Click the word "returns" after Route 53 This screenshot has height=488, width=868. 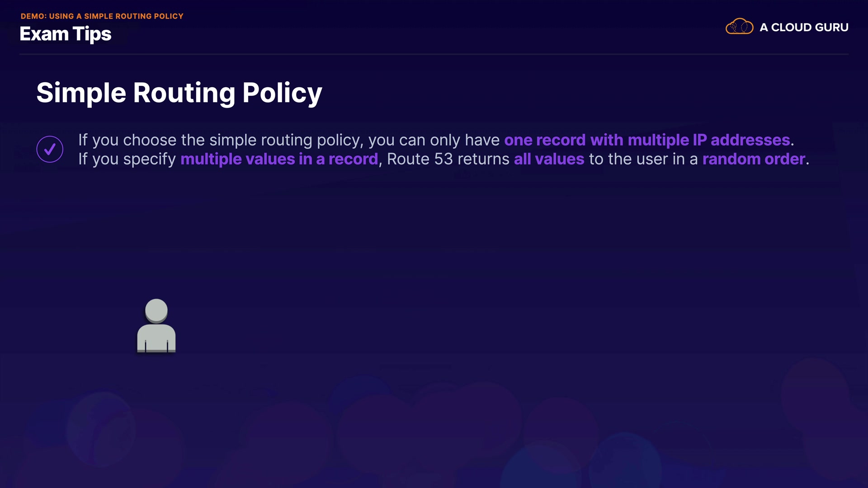(483, 159)
